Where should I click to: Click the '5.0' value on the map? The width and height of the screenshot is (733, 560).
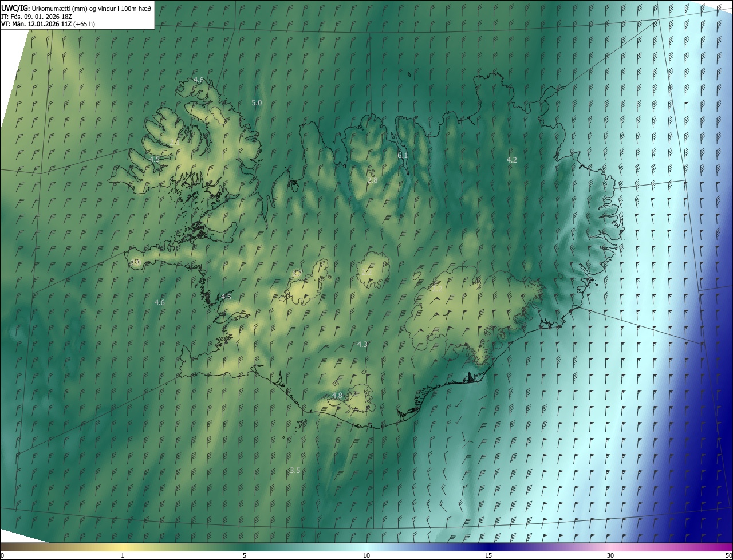tap(257, 103)
